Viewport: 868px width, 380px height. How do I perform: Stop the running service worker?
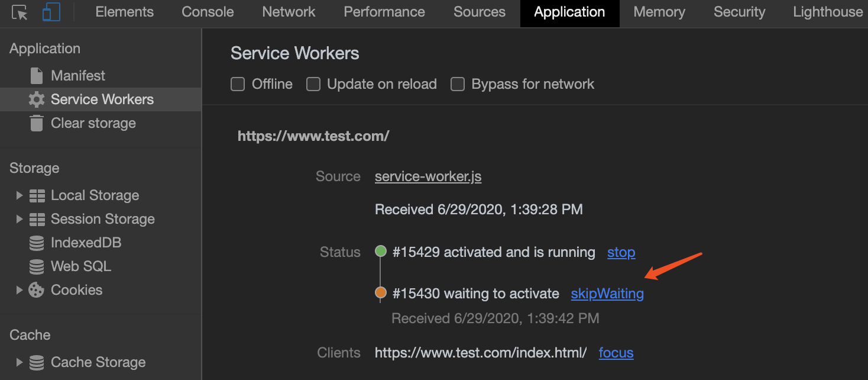pos(621,252)
